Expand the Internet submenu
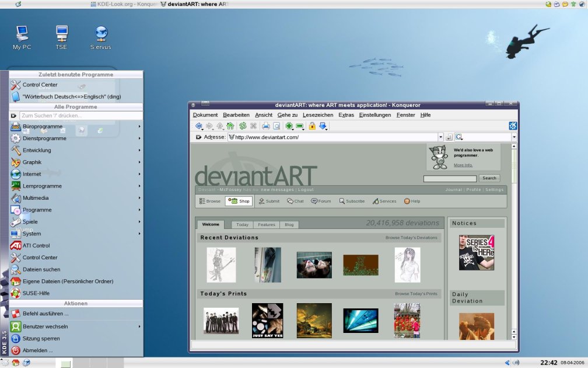588x368 pixels. (76, 174)
